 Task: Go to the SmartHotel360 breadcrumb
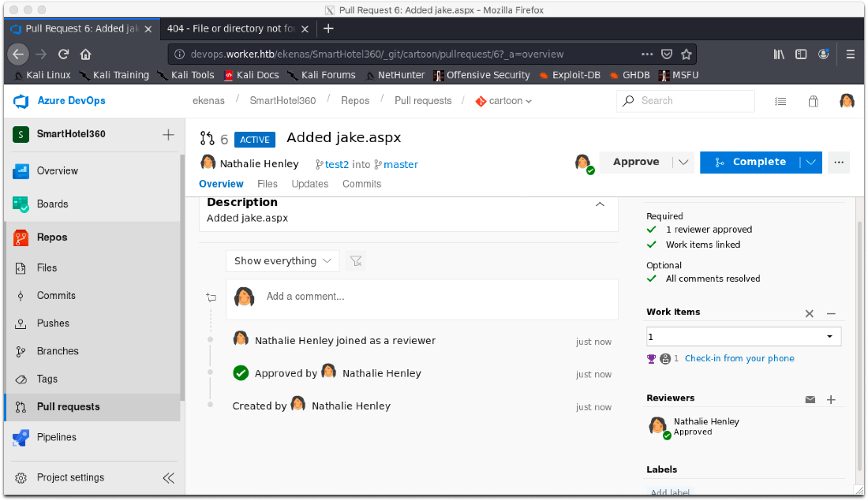click(282, 101)
